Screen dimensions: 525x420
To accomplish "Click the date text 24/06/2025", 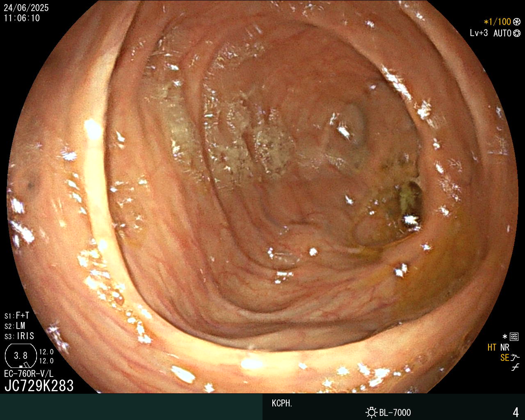I will tap(26, 8).
